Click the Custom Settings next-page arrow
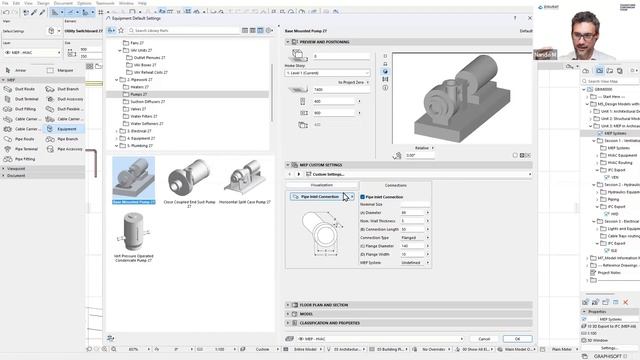Image resolution: width=640 pixels, height=360 pixels. pyautogui.click(x=298, y=174)
